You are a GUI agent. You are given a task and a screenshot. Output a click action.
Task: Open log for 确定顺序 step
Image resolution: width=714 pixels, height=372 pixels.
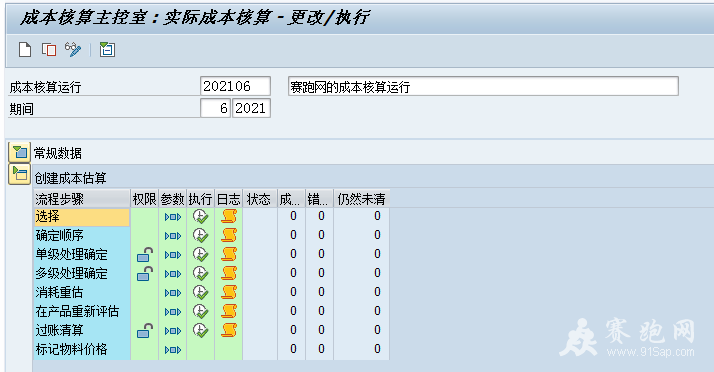(229, 235)
